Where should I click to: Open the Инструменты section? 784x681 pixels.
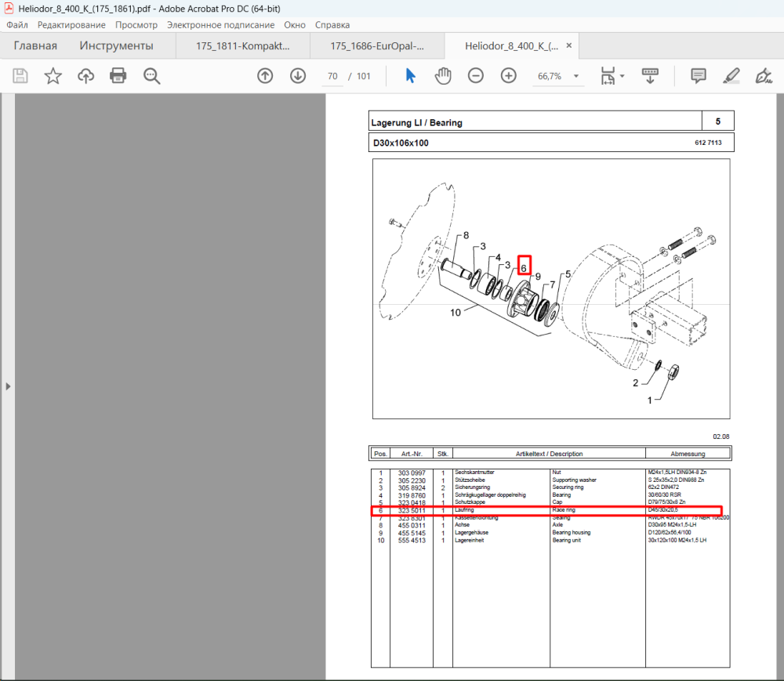click(x=117, y=46)
